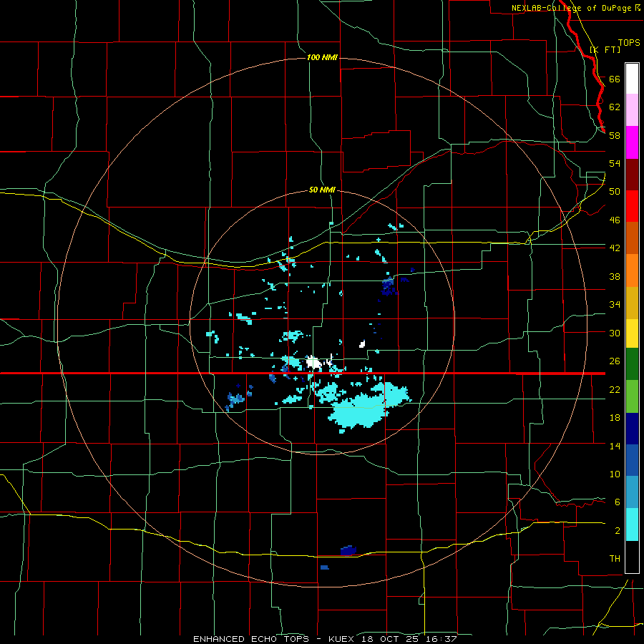Select the cyan swatch between 2 and 6
The image size is (644, 644).
(x=632, y=525)
